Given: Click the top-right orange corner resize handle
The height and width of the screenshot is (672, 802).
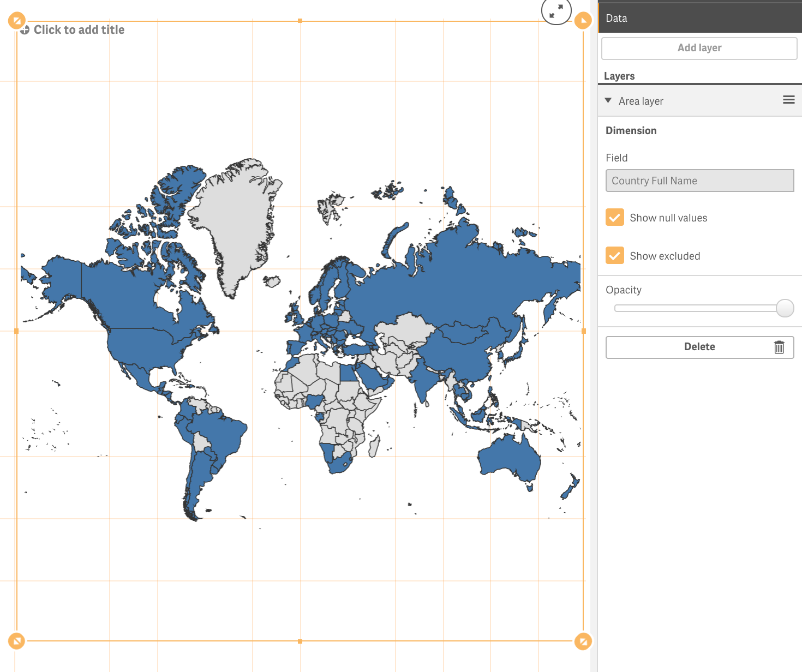Looking at the screenshot, I should click(583, 21).
